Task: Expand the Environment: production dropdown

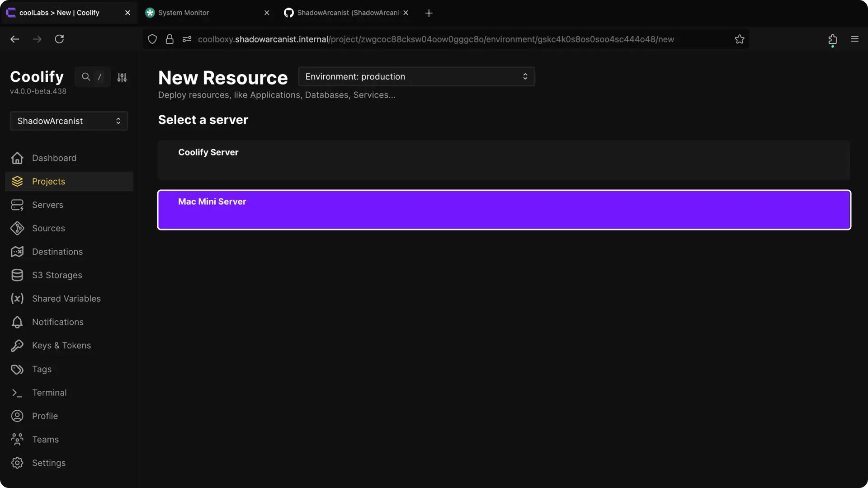Action: coord(416,76)
